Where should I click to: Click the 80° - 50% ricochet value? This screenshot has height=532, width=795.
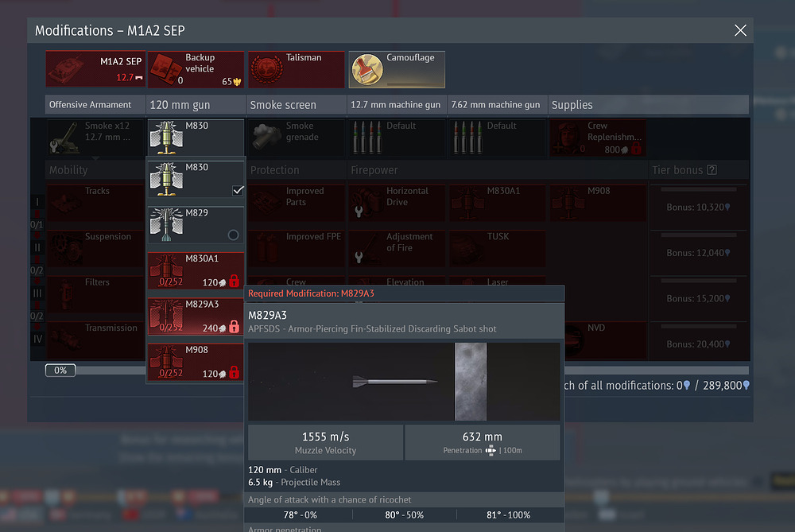(404, 515)
